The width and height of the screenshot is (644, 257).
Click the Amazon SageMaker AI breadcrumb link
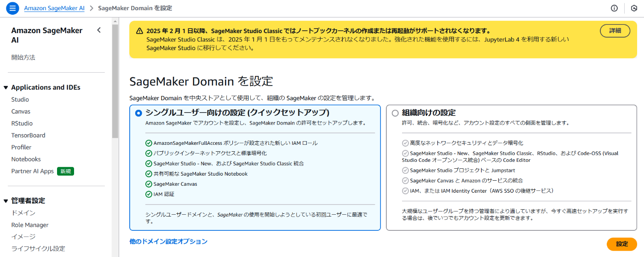point(53,8)
